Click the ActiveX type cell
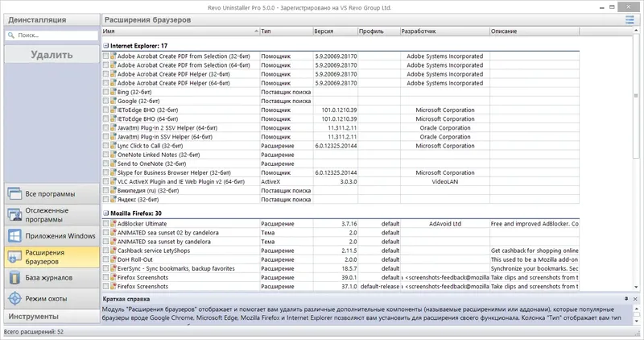644x340 pixels. 287,181
